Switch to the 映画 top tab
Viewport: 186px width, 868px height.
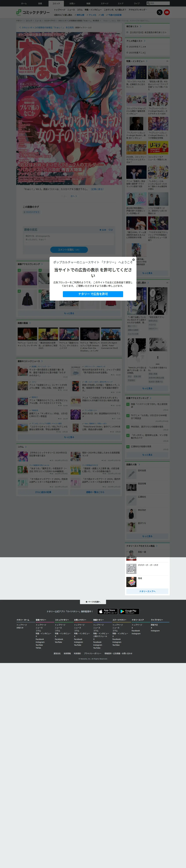(89, 3)
